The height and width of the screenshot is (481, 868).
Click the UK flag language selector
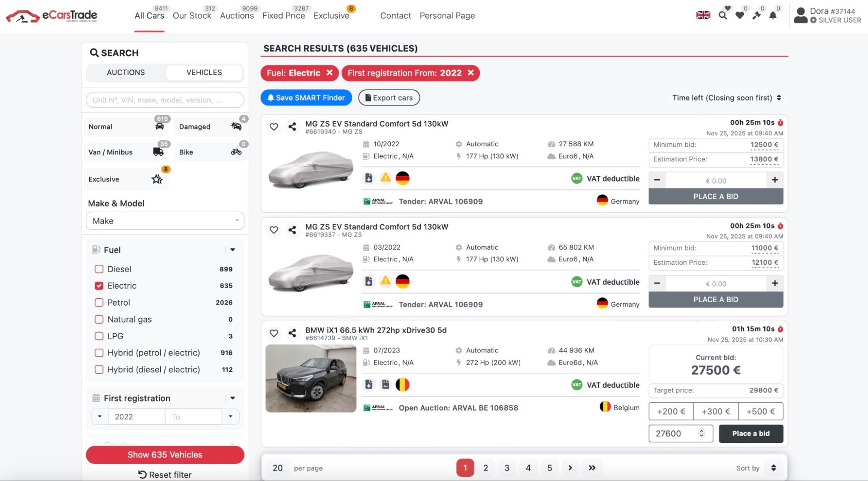(x=703, y=15)
